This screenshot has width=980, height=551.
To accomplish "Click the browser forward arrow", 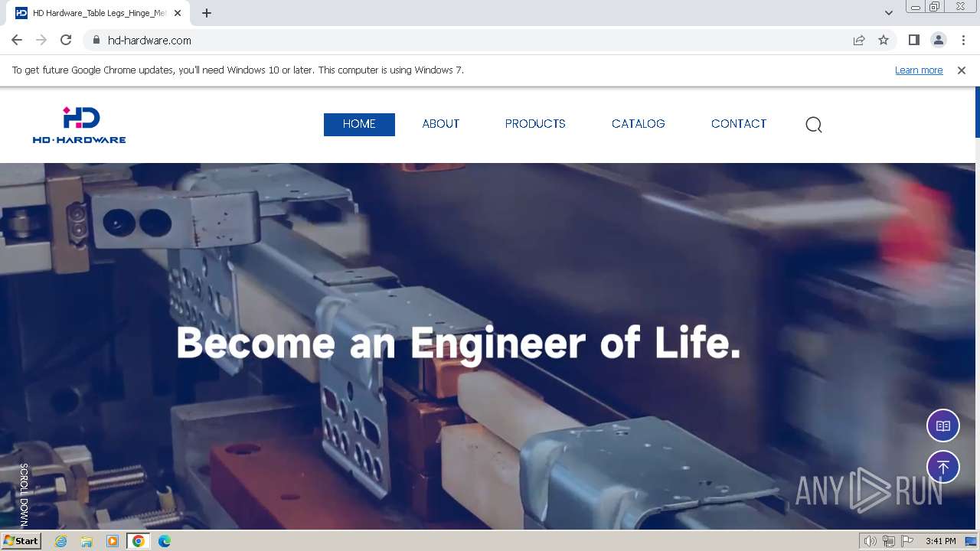I will click(41, 40).
